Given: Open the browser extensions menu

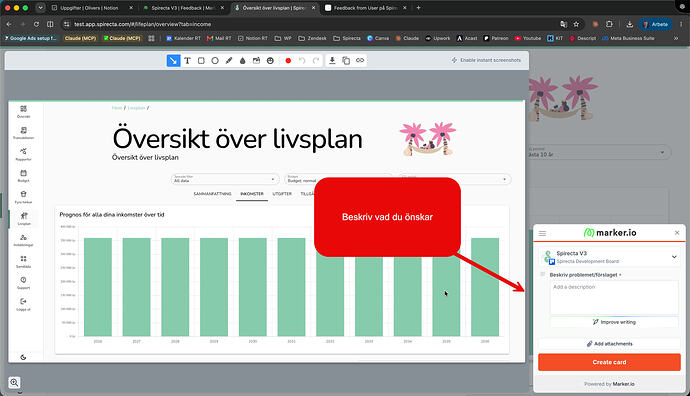Looking at the screenshot, I should click(609, 24).
